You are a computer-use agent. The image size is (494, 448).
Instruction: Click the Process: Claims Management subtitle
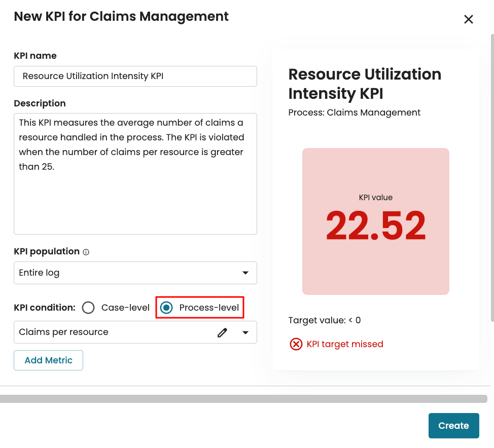(354, 113)
